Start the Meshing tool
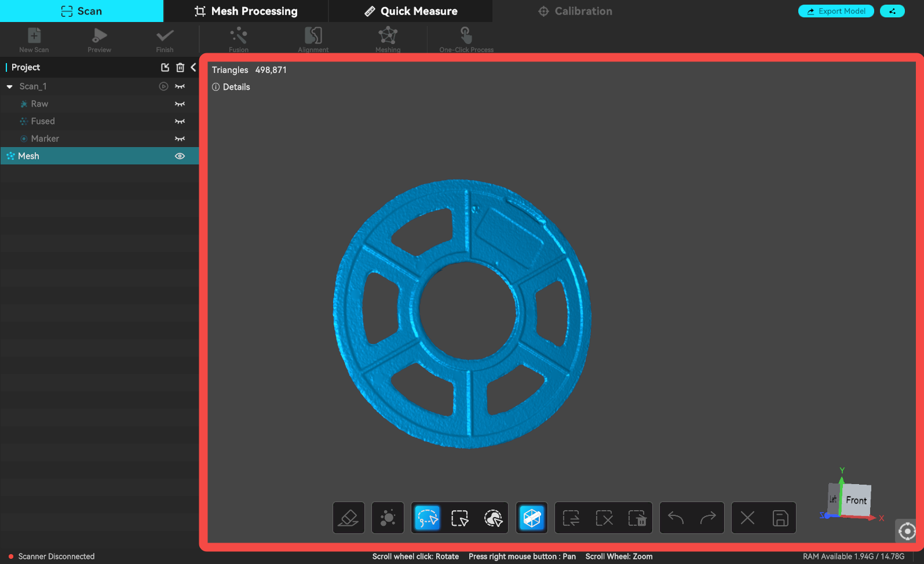This screenshot has height=564, width=924. tap(388, 39)
